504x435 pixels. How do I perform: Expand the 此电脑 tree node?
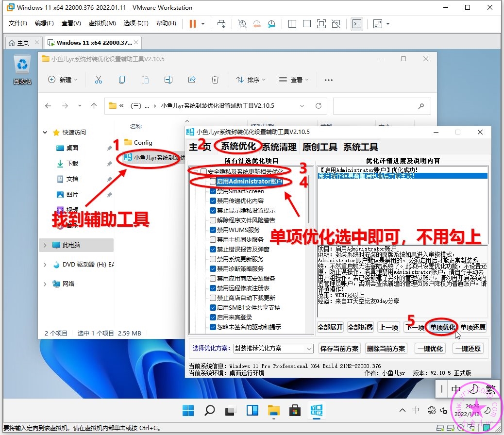45,245
